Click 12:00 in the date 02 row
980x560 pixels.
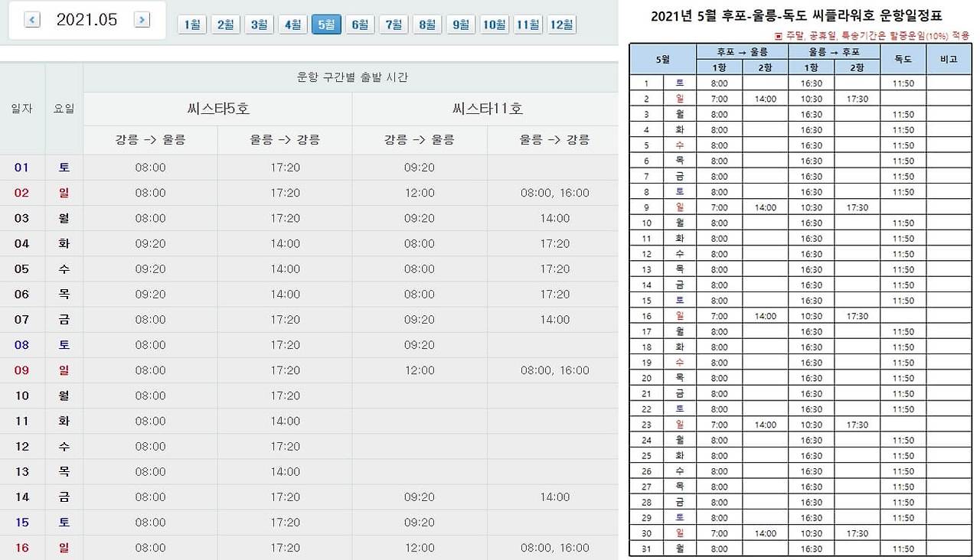pos(420,193)
